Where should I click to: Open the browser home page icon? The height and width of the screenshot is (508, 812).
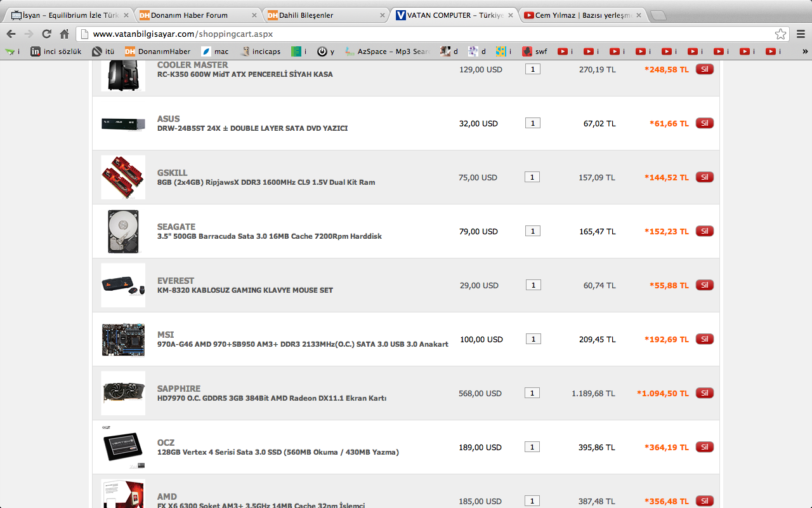[x=64, y=34]
